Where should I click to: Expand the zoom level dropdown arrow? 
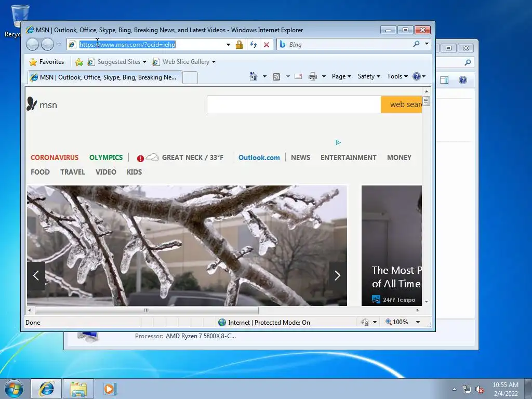click(418, 322)
